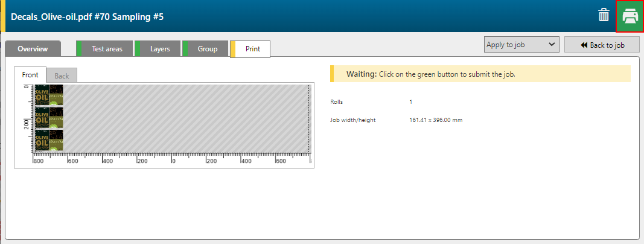Delete the job with the trash icon
The image size is (644, 244).
coord(604,16)
